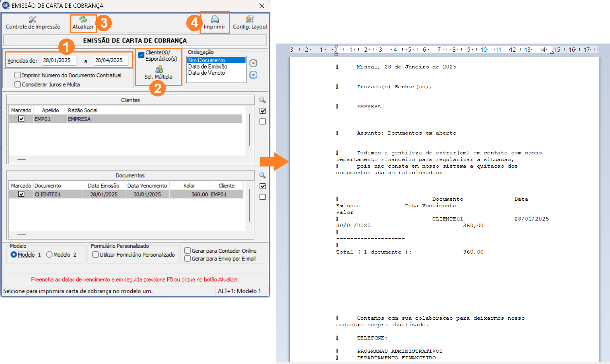Click first line indent marker on ruler
The width and height of the screenshot is (610, 364).
(x=337, y=47)
